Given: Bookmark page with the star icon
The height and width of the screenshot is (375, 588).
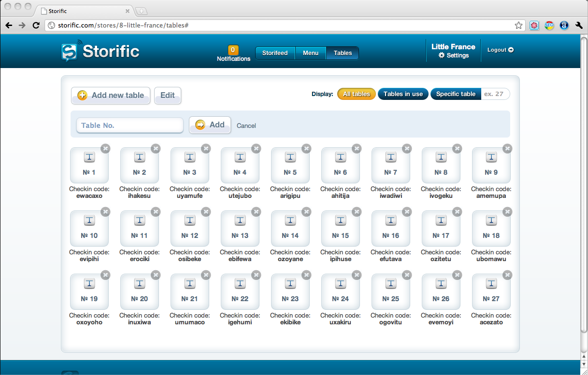Looking at the screenshot, I should [518, 25].
